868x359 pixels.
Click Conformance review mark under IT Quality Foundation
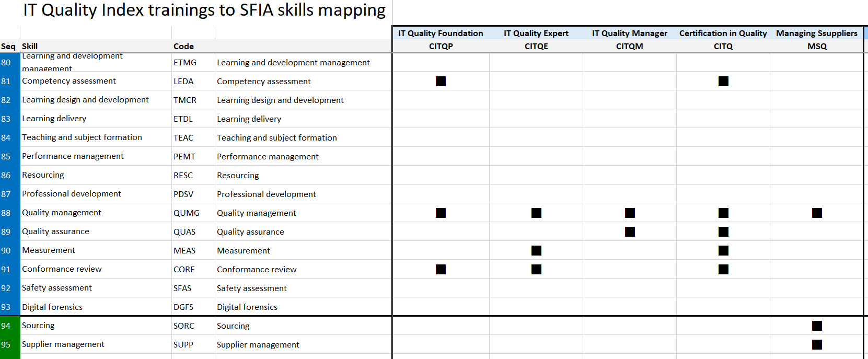(441, 269)
